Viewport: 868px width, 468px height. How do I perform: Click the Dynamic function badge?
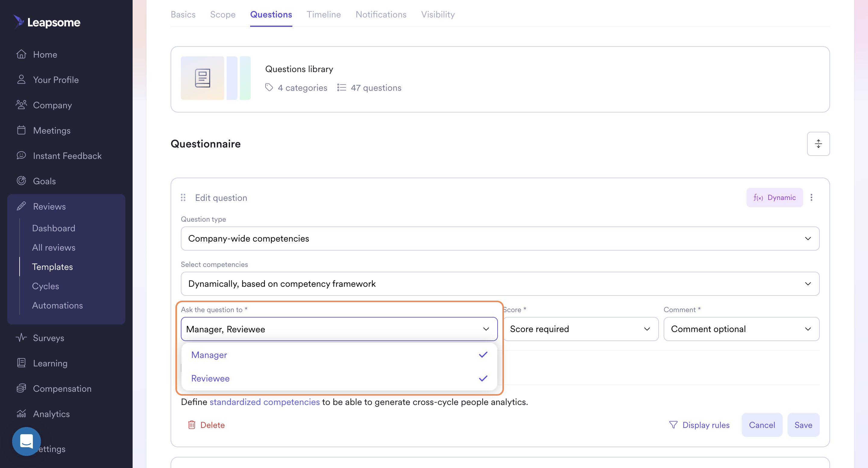coord(774,198)
